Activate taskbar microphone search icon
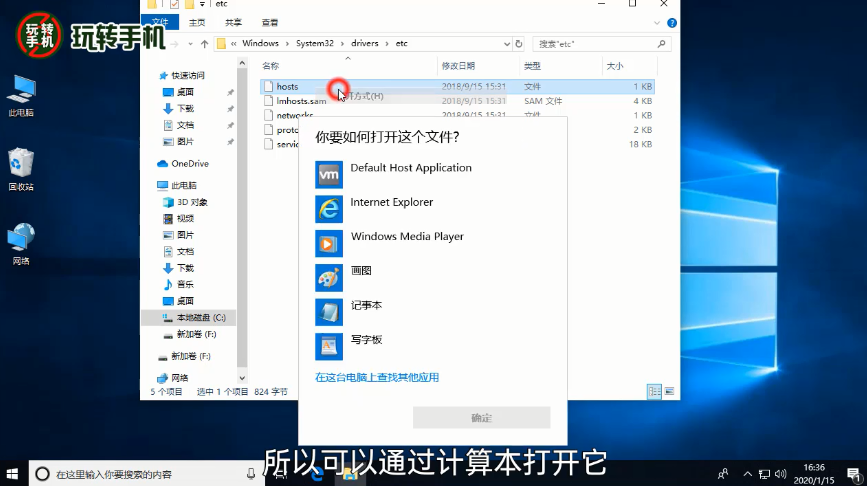 251,474
